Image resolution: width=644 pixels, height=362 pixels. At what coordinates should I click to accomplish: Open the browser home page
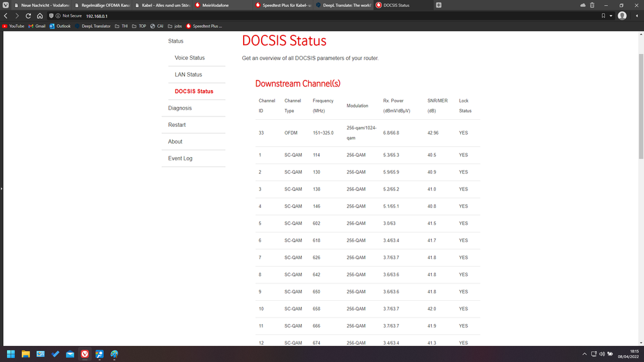point(40,15)
